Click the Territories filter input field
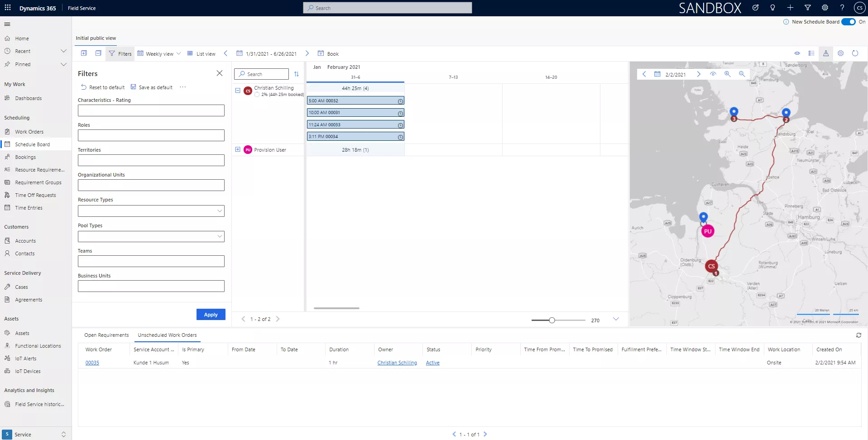Image resolution: width=868 pixels, height=440 pixels. 151,160
